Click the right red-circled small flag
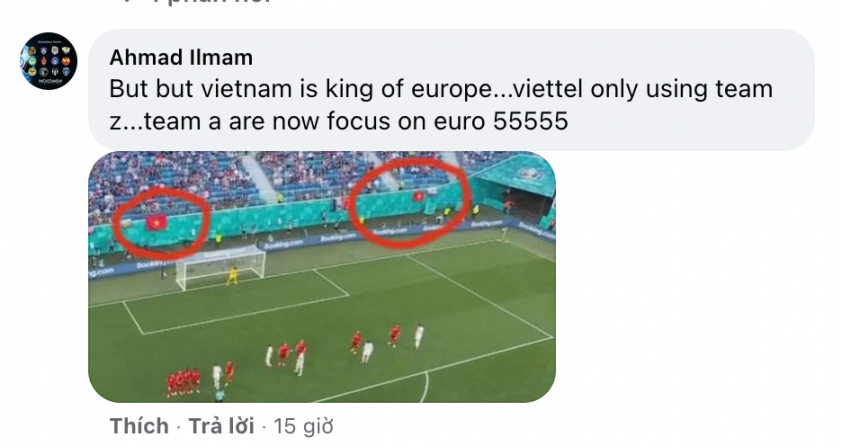 [418, 196]
